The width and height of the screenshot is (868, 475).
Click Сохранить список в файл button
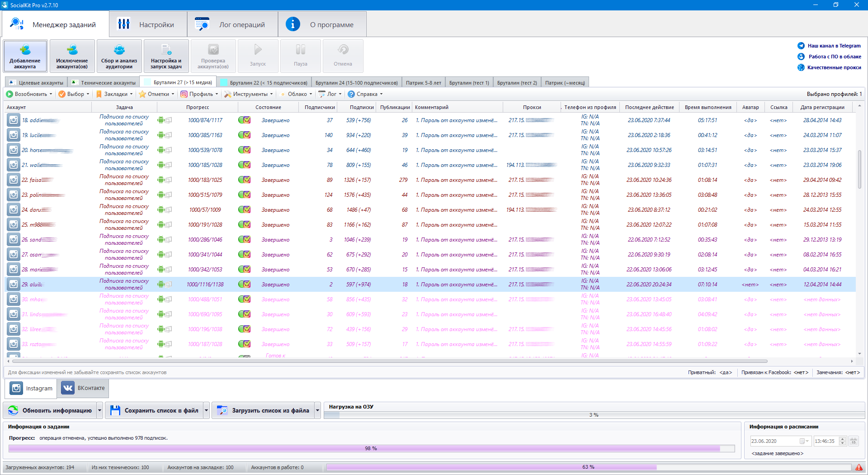(x=155, y=410)
